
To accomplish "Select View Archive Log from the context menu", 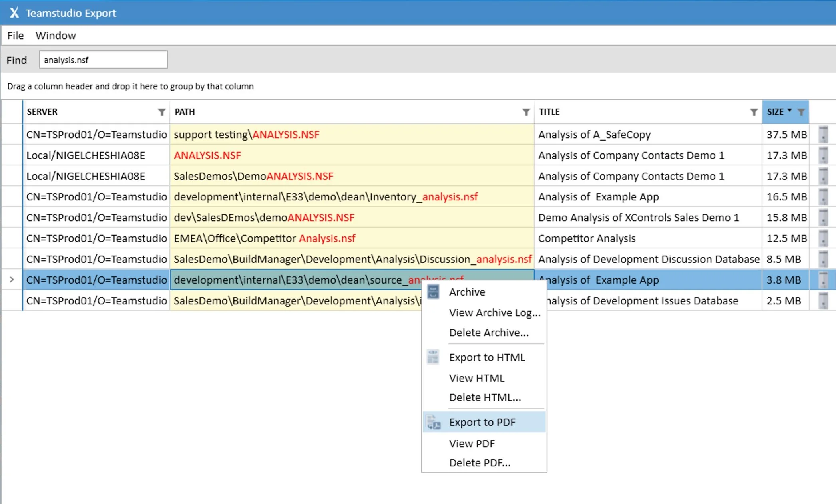I will pos(494,313).
